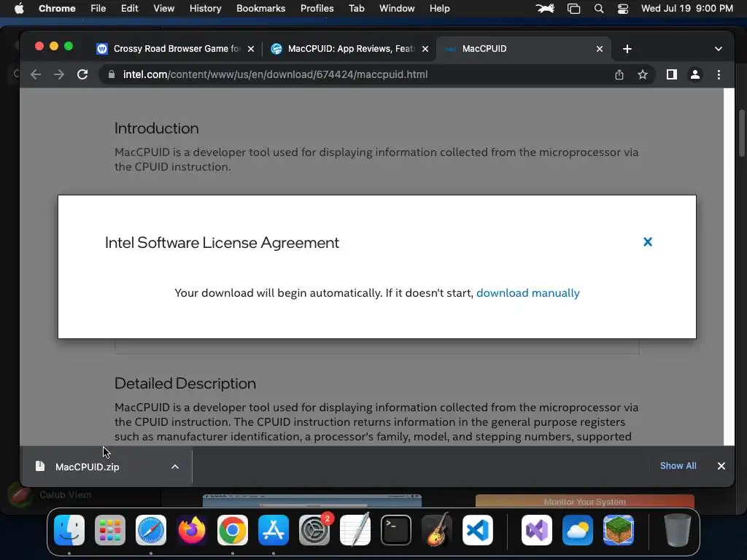This screenshot has height=560, width=747.
Task: Open Launchpad from the Dock
Action: coord(110,531)
